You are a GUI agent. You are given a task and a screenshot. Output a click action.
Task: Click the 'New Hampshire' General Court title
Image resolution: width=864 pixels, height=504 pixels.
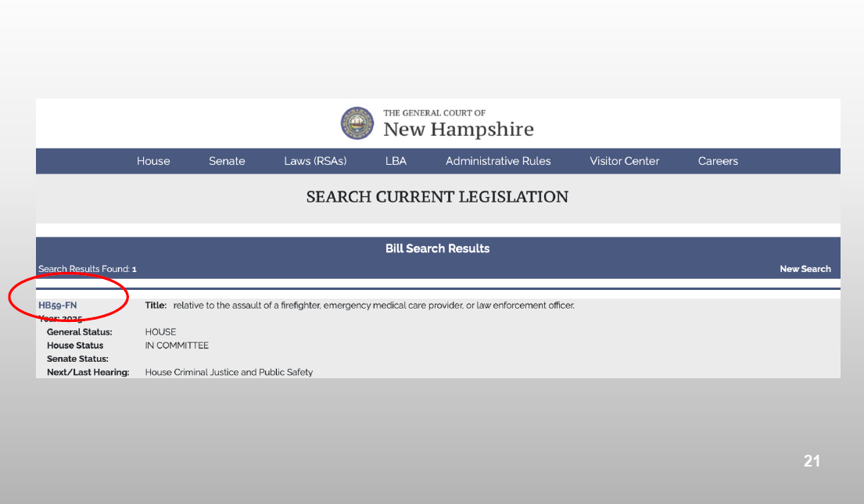pyautogui.click(x=458, y=129)
